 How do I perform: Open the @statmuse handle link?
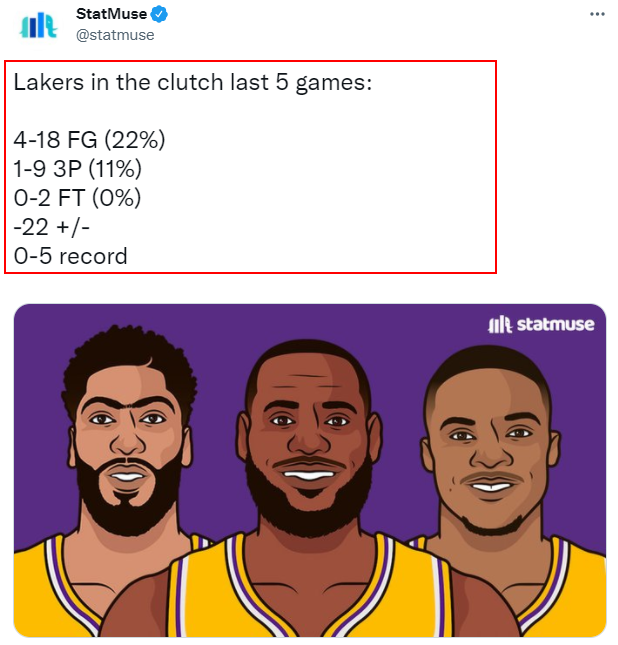tap(115, 35)
